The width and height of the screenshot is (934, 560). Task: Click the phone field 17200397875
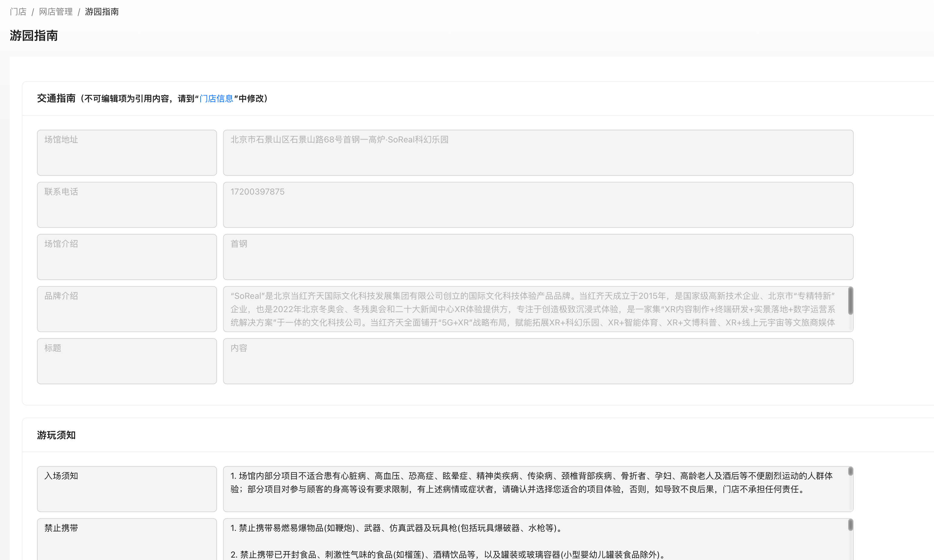tap(538, 205)
